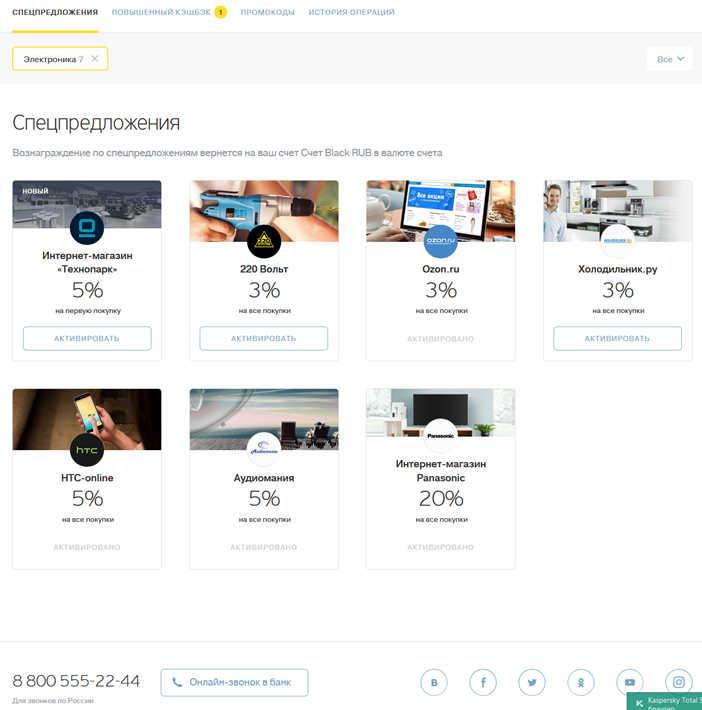
Task: Click the 8 800 555-22-44 phone number
Action: (76, 681)
